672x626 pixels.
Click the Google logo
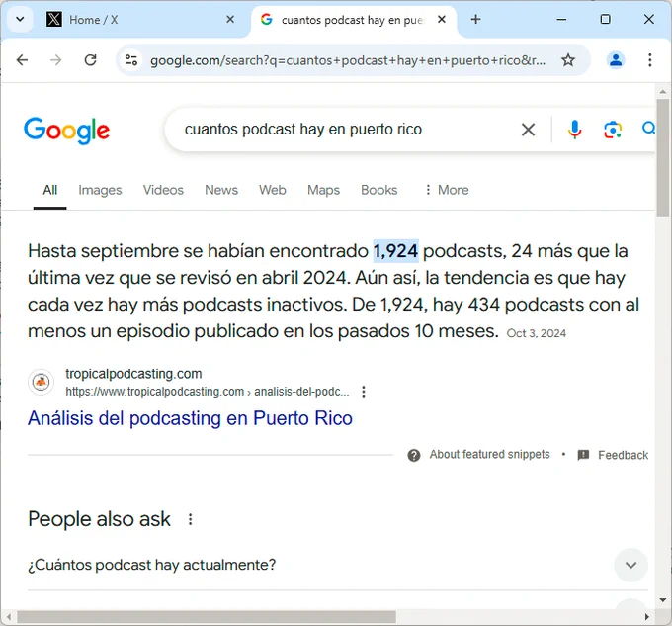pos(67,131)
